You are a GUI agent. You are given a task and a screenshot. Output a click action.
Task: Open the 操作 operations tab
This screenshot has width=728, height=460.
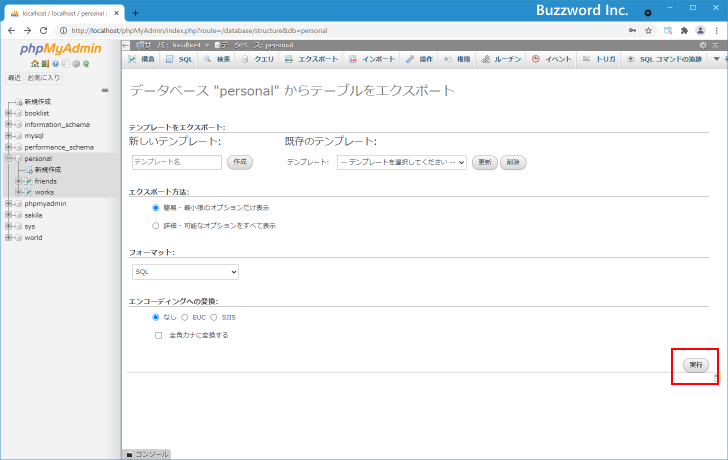(419, 59)
